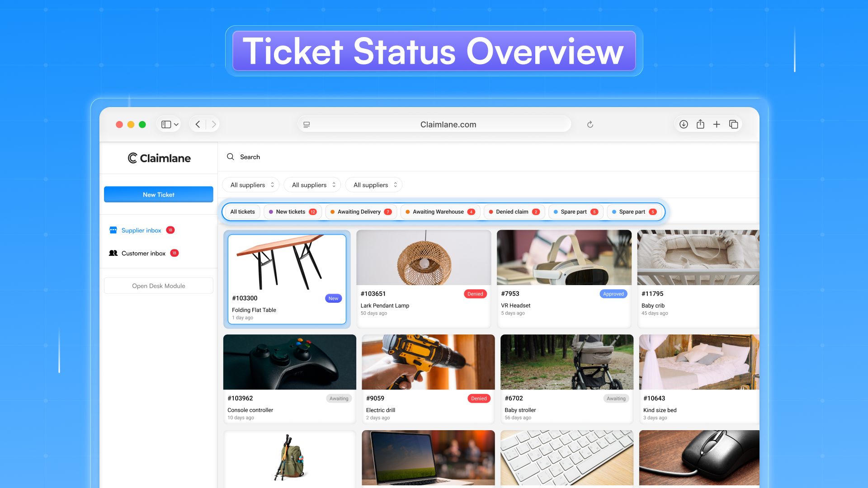Enable the Awaiting Delivery filter
This screenshot has height=488, width=868.
(x=360, y=211)
